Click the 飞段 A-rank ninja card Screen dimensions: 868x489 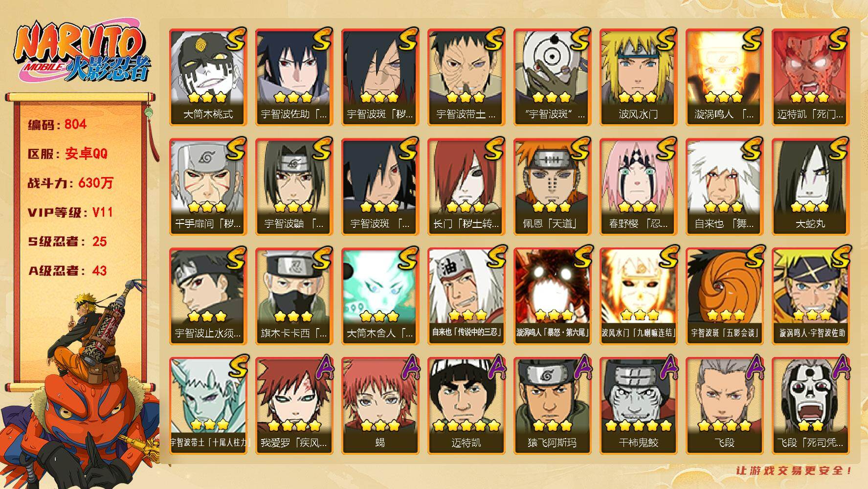[724, 406]
